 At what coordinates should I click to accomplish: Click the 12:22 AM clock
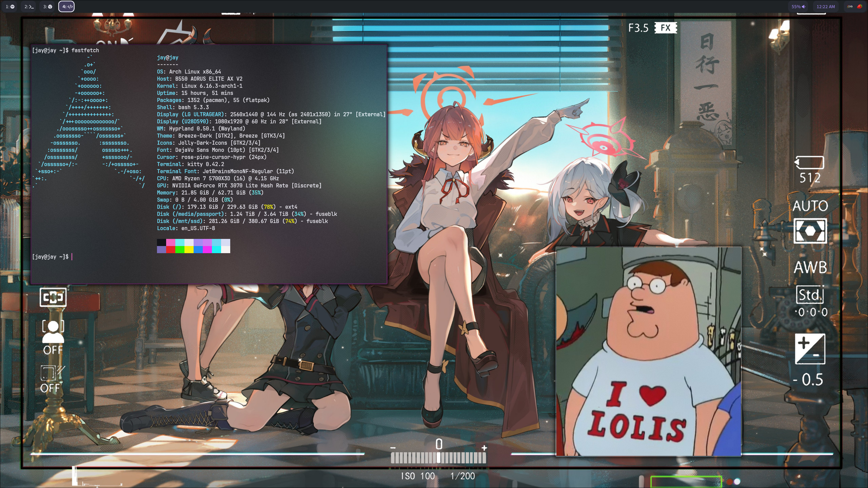click(826, 6)
